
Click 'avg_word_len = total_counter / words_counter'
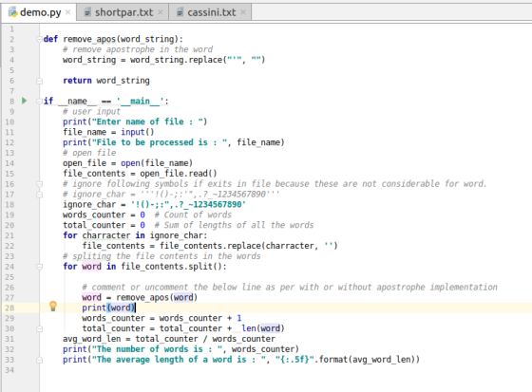169,339
